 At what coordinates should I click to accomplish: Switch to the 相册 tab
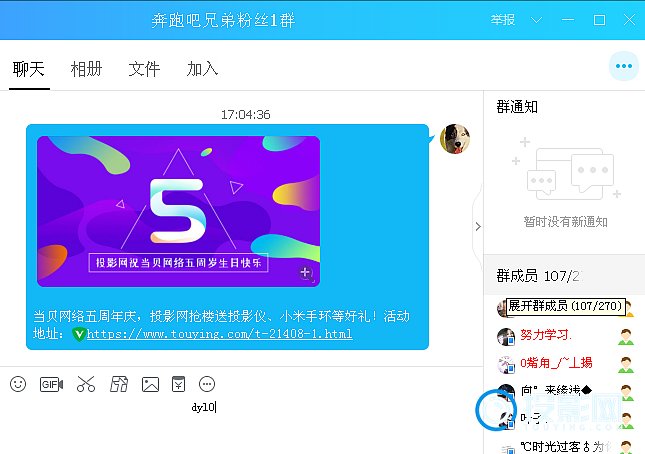(x=86, y=69)
